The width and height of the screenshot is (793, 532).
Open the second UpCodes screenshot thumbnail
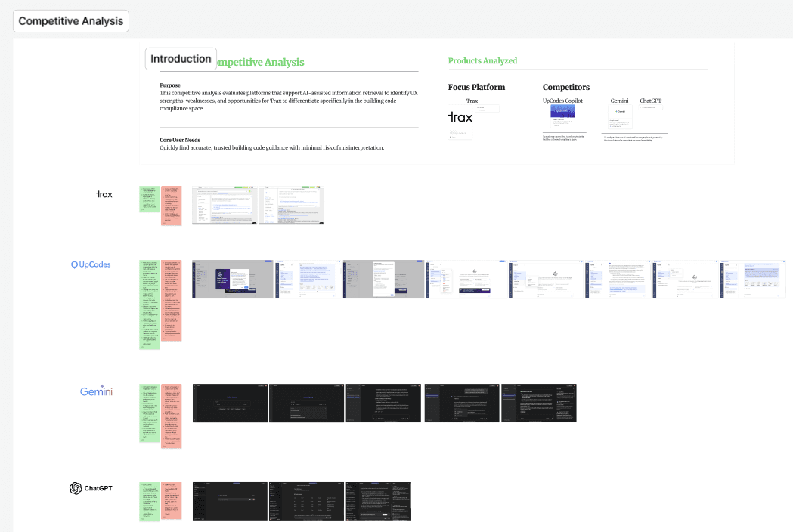click(x=308, y=279)
